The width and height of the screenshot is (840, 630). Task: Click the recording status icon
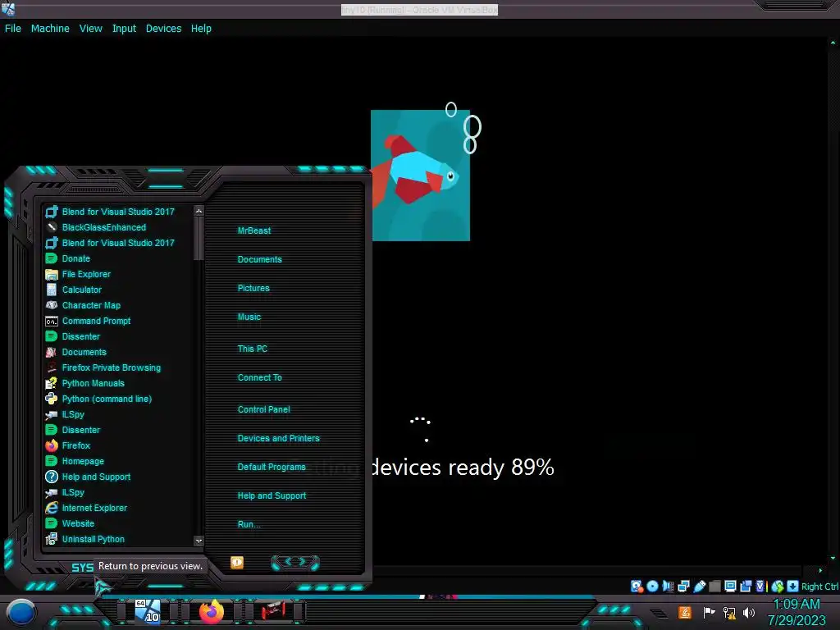[x=746, y=587]
